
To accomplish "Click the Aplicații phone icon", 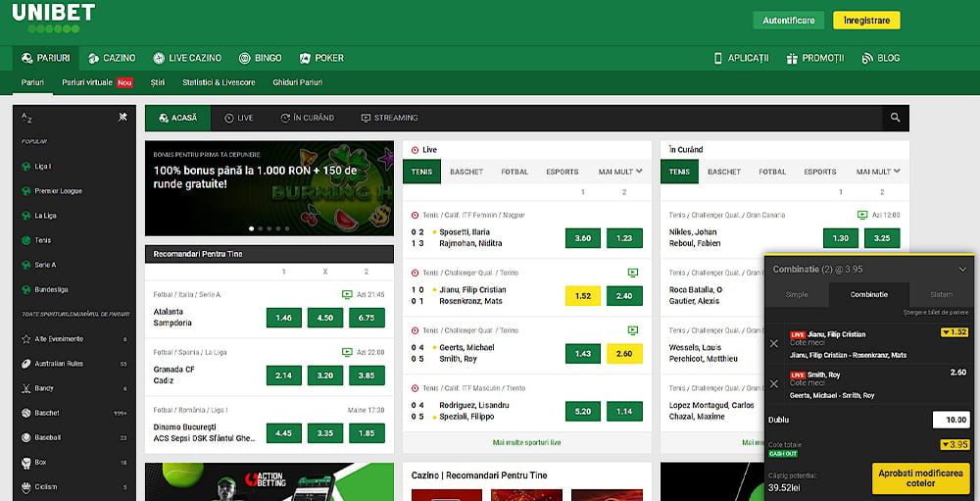I will point(718,58).
